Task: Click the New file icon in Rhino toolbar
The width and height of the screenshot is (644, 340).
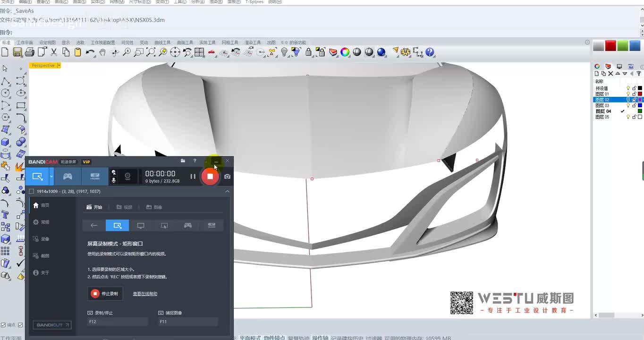Action: 5,52
